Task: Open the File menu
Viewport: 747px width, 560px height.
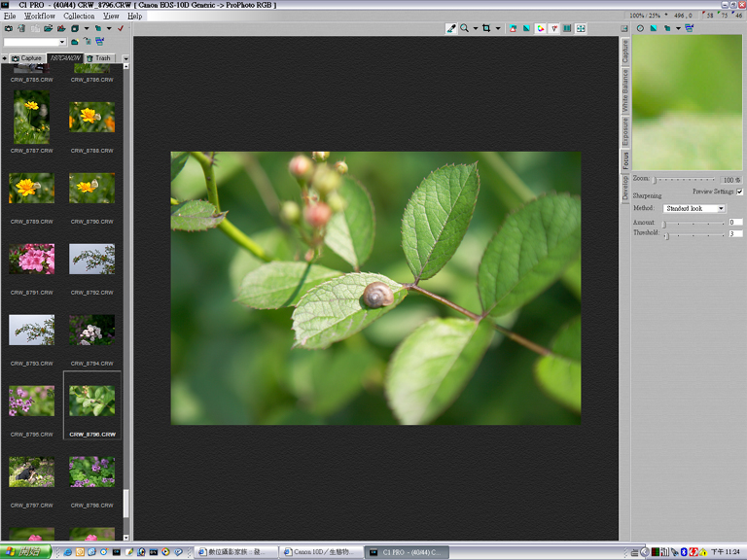Action: point(10,16)
